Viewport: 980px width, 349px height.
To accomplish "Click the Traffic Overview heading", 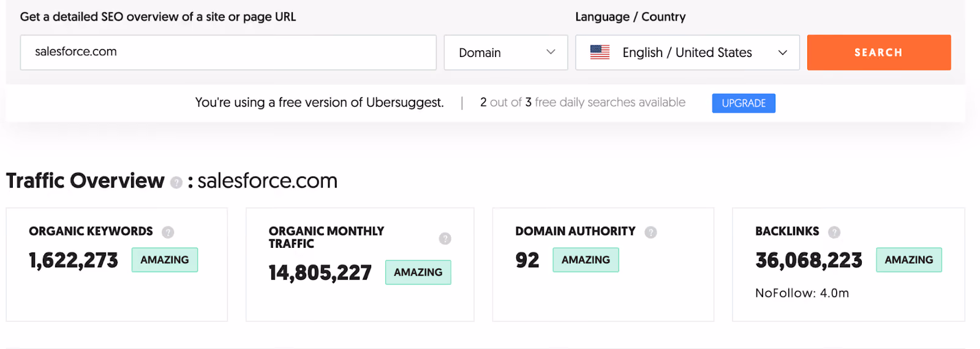I will click(85, 181).
